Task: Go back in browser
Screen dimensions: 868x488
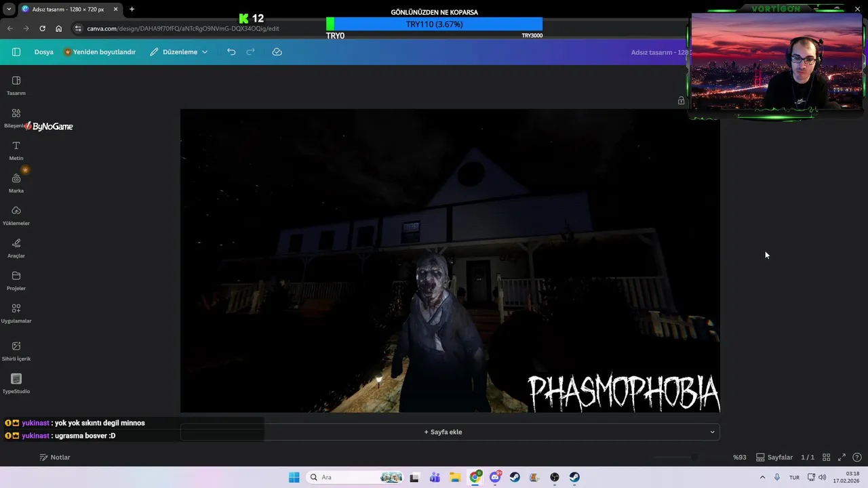Action: (x=9, y=28)
